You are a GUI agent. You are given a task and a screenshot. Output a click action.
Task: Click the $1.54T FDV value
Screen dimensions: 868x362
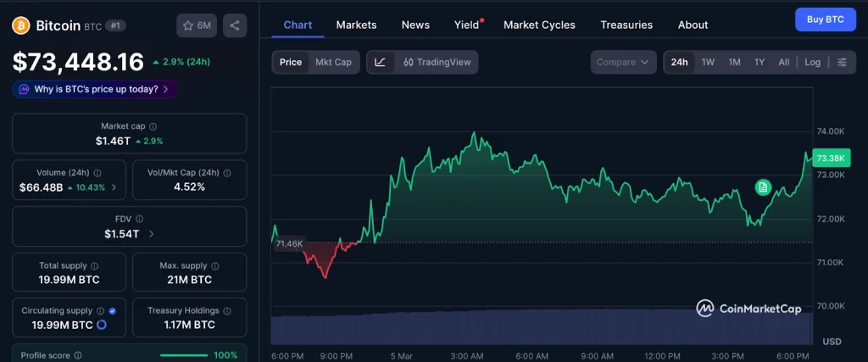[x=122, y=234]
